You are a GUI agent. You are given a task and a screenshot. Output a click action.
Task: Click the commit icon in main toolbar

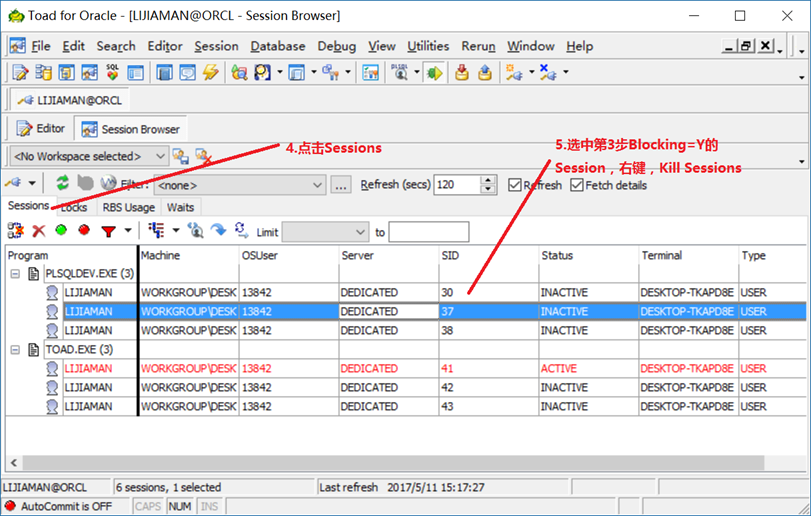462,72
